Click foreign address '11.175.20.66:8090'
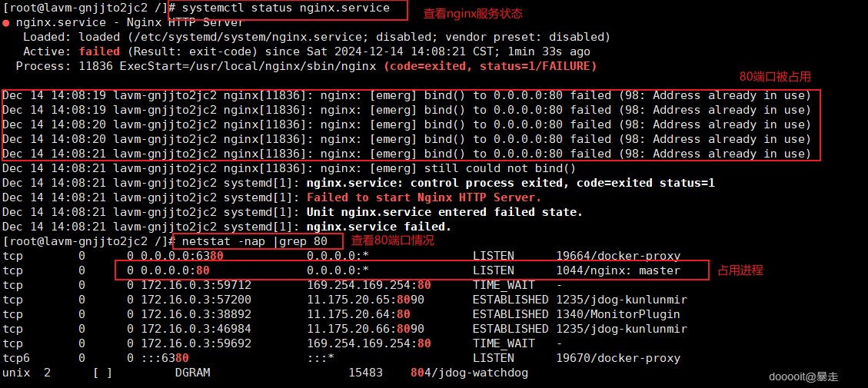The width and height of the screenshot is (868, 388). tap(365, 329)
